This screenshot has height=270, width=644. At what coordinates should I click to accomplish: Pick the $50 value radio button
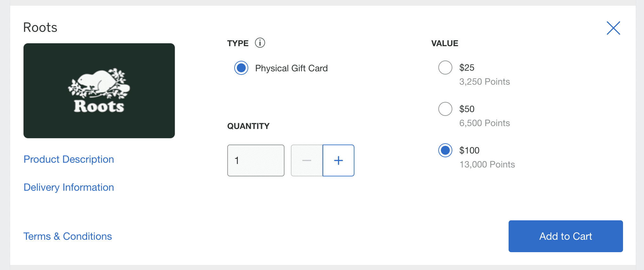click(445, 109)
